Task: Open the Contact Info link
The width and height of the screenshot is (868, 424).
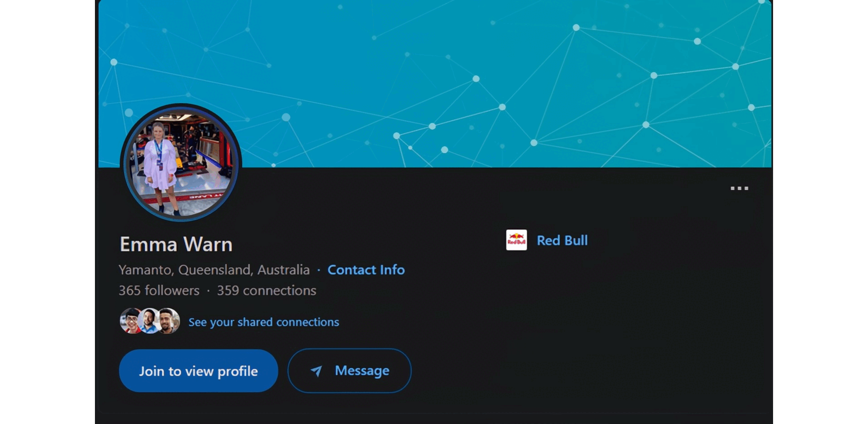Action: [x=366, y=270]
